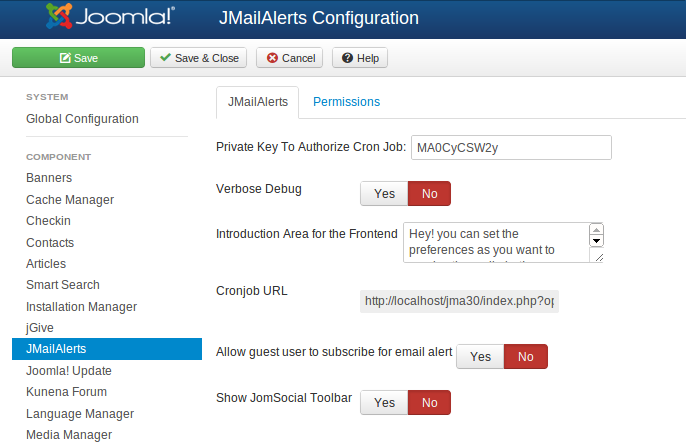This screenshot has width=686, height=448.
Task: Open Kunena Forum component settings
Action: [66, 392]
